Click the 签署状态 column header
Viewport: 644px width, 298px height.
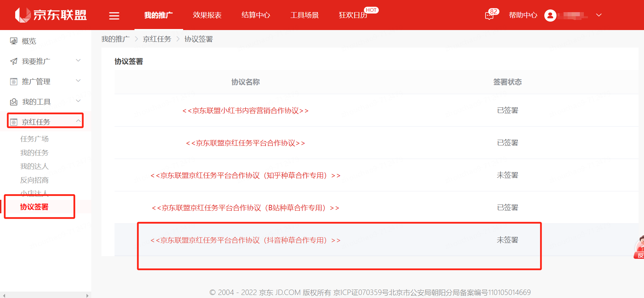point(507,82)
